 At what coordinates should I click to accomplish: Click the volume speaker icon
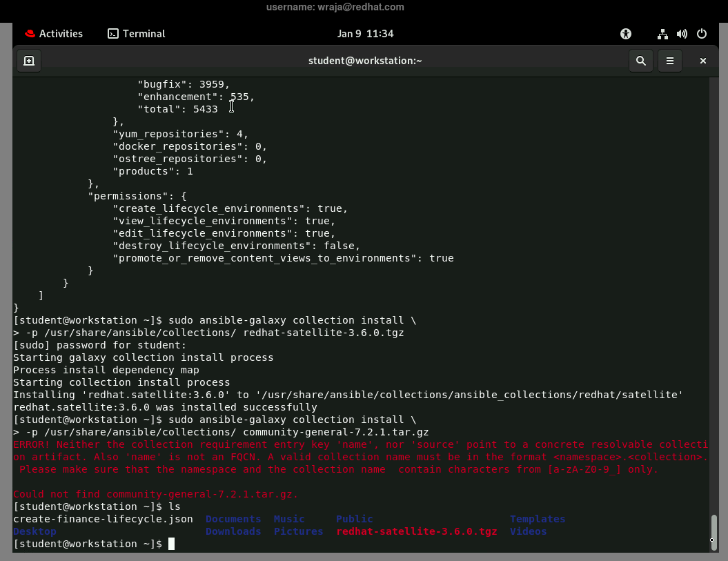pos(682,34)
